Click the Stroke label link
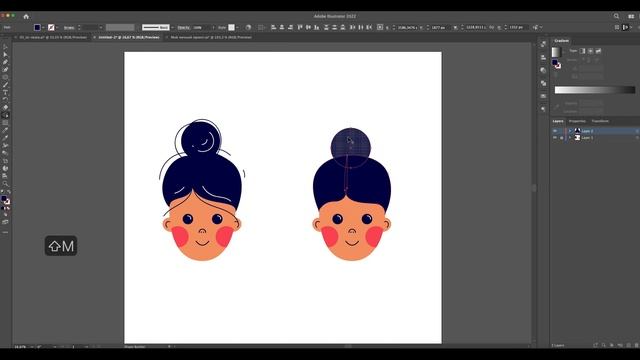Image resolution: width=640 pixels, height=360 pixels. coord(69,27)
